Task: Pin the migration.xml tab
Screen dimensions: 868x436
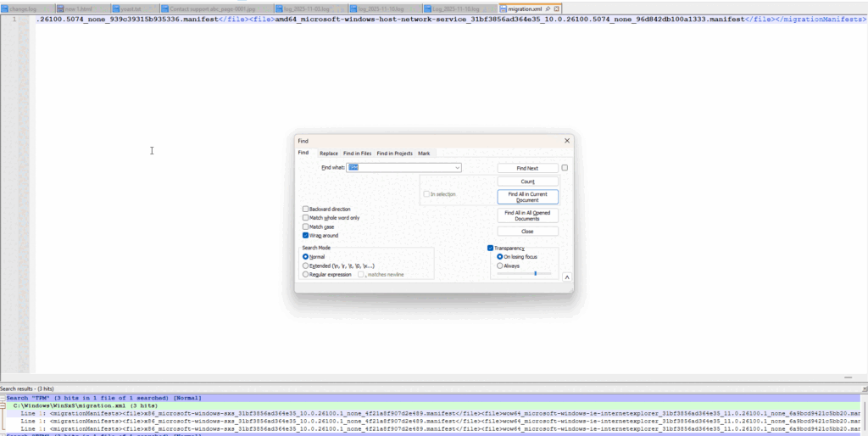Action: coord(548,8)
